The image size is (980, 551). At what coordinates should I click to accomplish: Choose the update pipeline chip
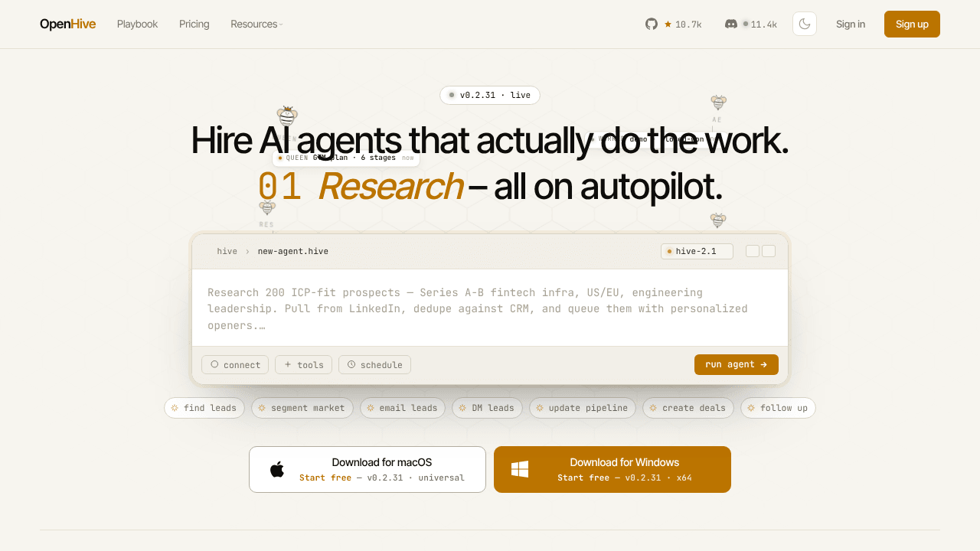coord(583,408)
